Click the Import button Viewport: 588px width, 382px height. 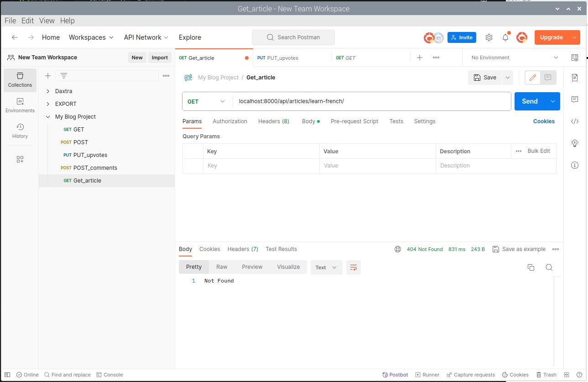coord(160,58)
